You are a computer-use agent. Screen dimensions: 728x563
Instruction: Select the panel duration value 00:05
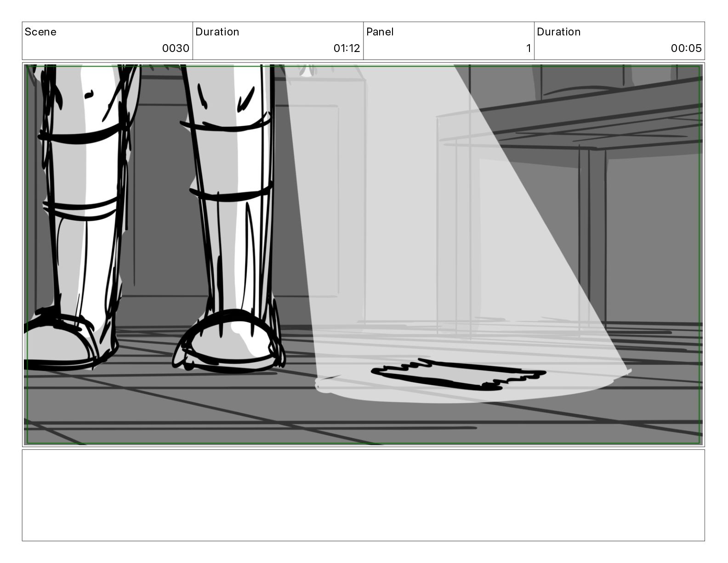click(686, 48)
